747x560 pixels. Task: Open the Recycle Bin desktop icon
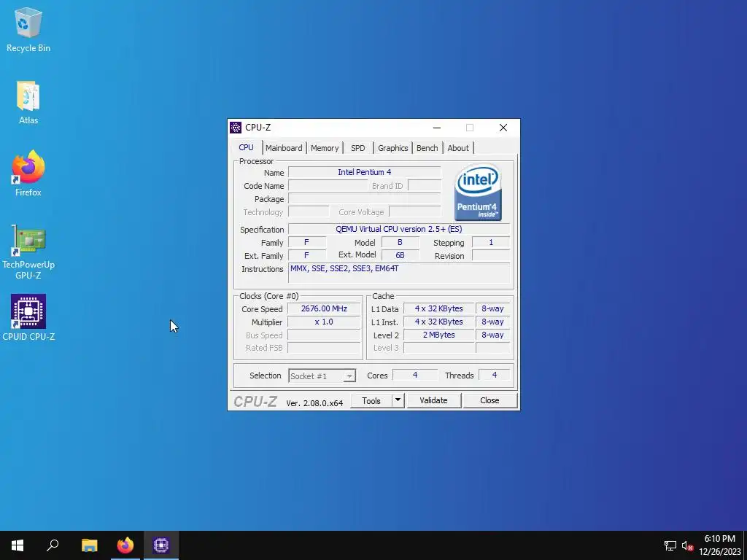[x=28, y=30]
